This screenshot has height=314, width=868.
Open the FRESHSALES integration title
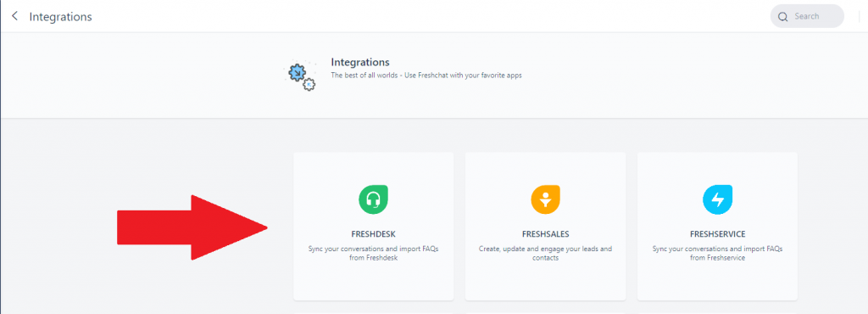(x=545, y=233)
